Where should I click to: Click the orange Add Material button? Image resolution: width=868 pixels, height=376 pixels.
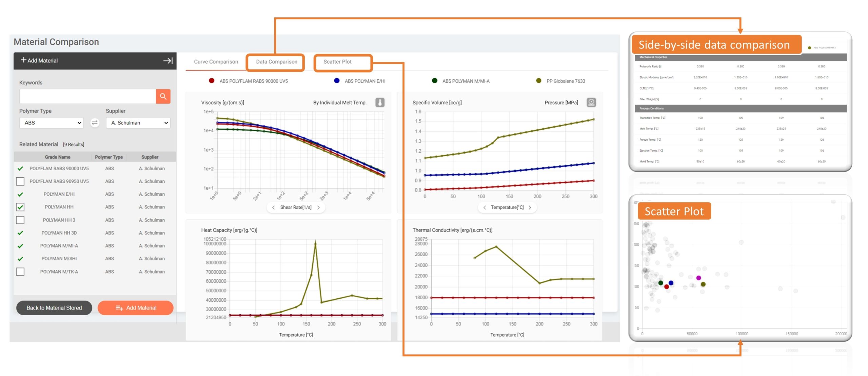click(x=136, y=308)
